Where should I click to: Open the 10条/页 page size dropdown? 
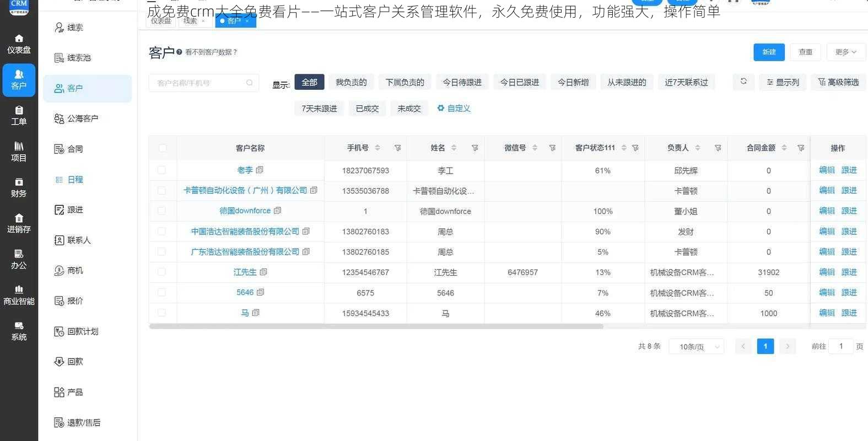(696, 346)
